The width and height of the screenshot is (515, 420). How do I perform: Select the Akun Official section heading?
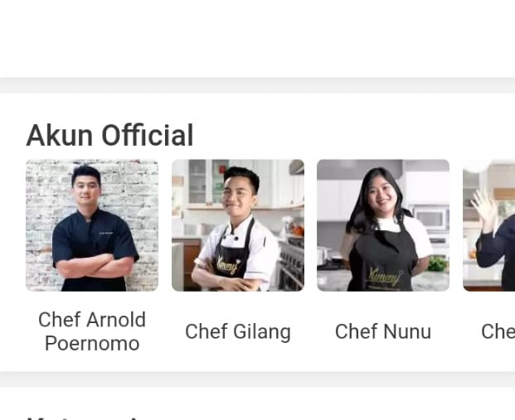click(109, 136)
